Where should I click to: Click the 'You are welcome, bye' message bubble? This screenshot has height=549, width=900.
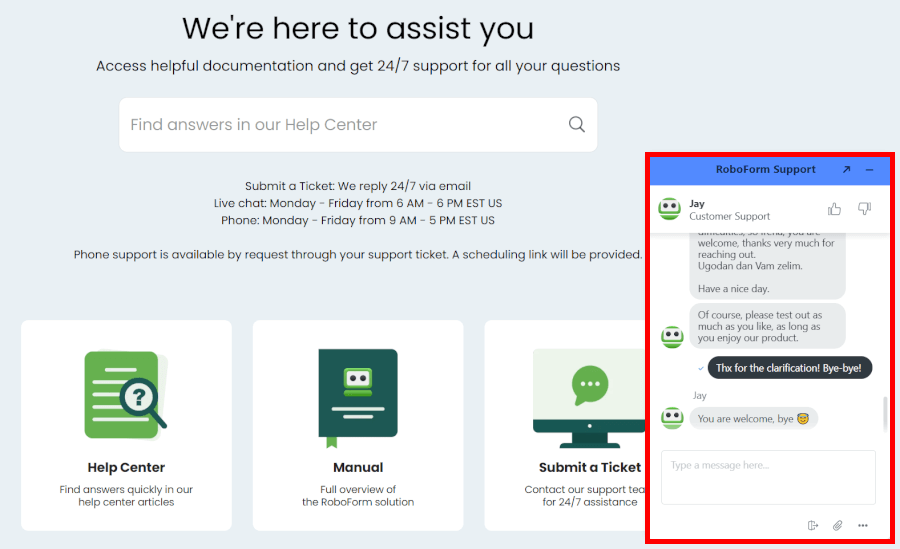pos(753,419)
